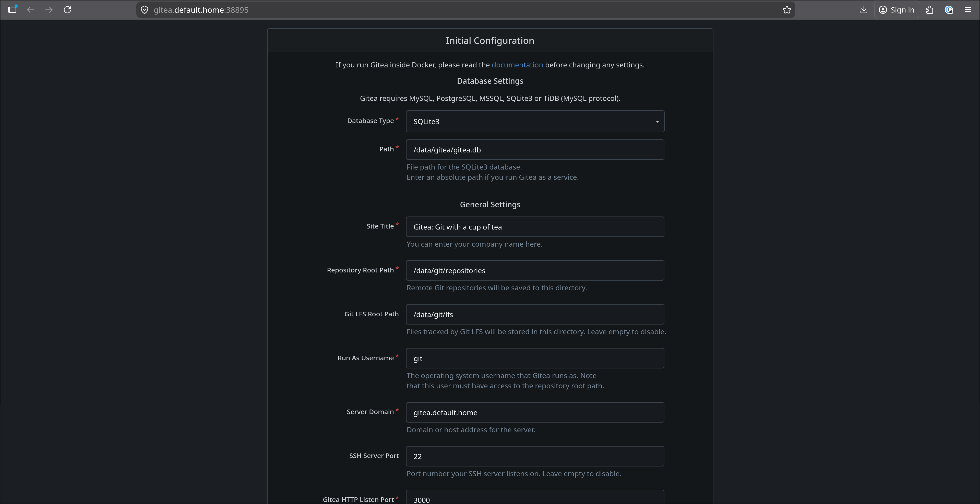This screenshot has height=504, width=980.
Task: Open the application hamburger menu
Action: (968, 10)
